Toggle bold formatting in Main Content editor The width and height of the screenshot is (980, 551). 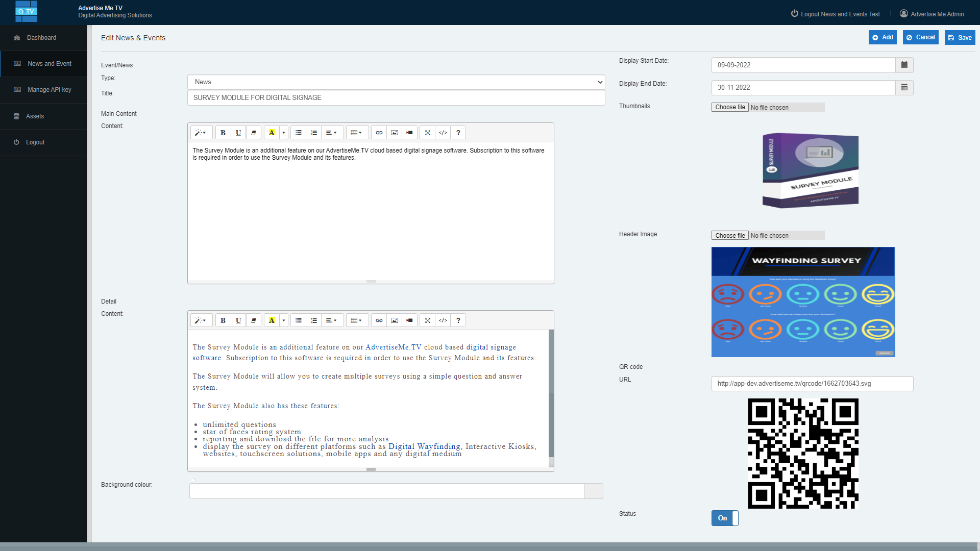coord(223,132)
